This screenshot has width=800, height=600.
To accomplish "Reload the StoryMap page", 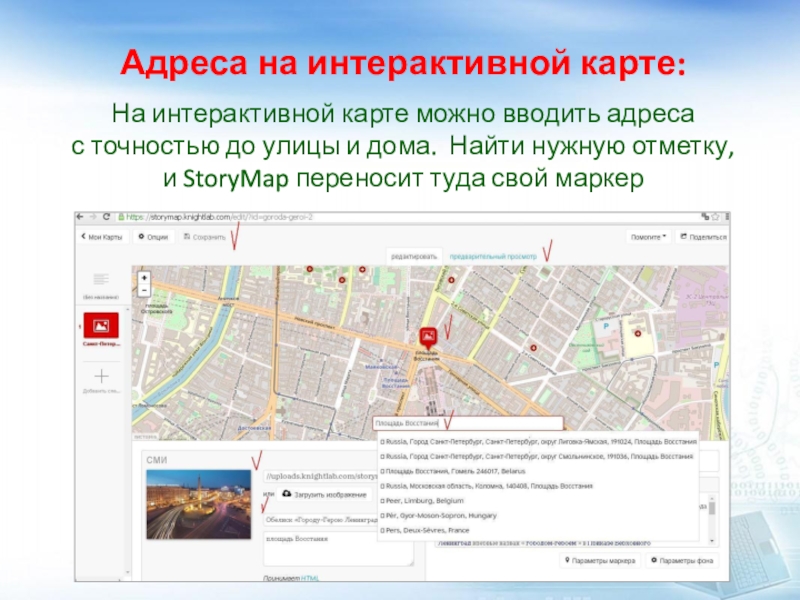I will point(106,217).
